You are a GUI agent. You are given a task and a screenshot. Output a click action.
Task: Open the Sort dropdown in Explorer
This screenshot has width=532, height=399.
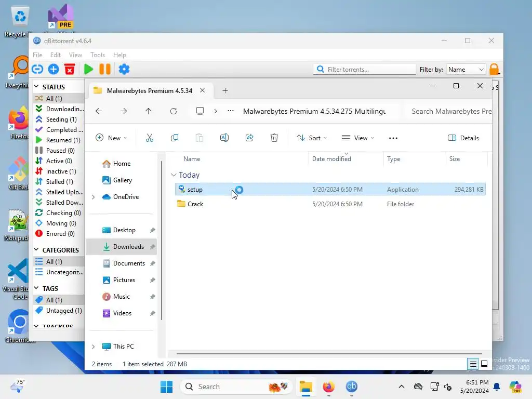click(x=312, y=138)
